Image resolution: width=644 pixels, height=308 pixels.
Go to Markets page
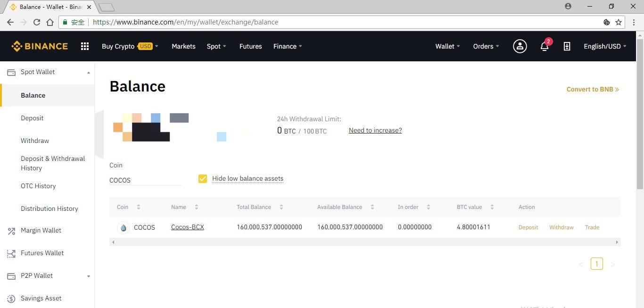coord(183,46)
